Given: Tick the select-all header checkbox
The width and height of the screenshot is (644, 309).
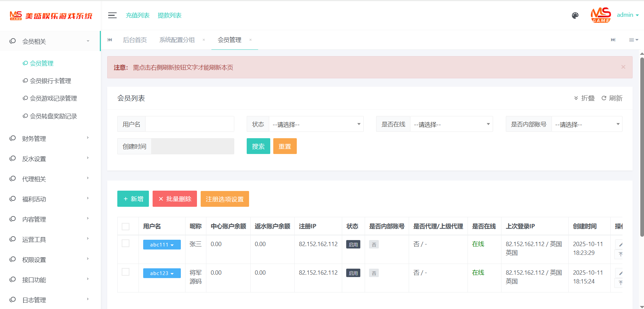Looking at the screenshot, I should (x=126, y=227).
